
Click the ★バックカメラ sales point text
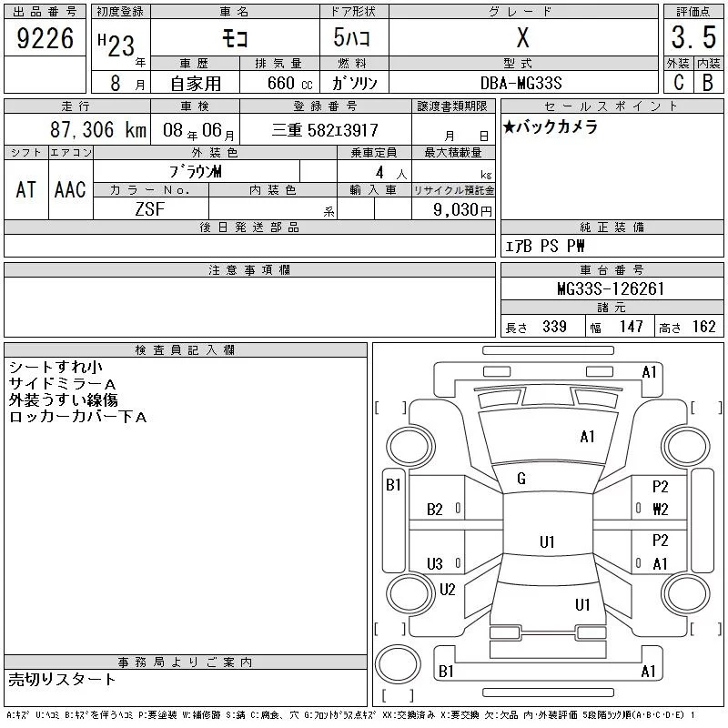click(551, 127)
